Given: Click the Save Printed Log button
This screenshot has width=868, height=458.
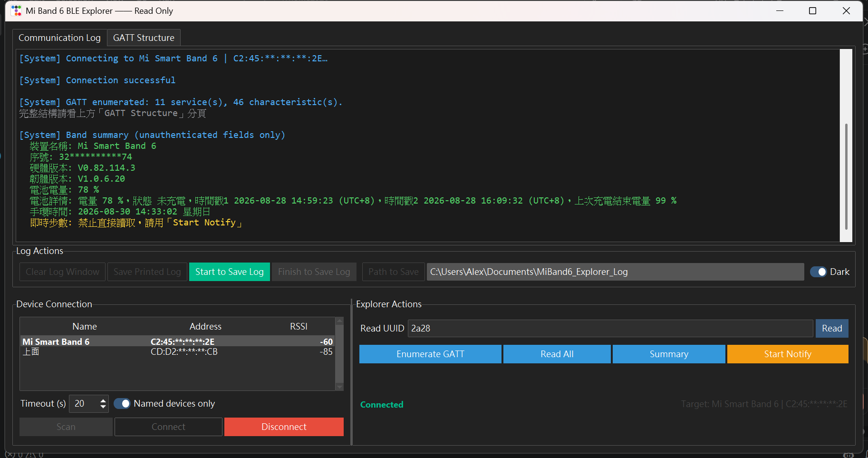Looking at the screenshot, I should [147, 272].
